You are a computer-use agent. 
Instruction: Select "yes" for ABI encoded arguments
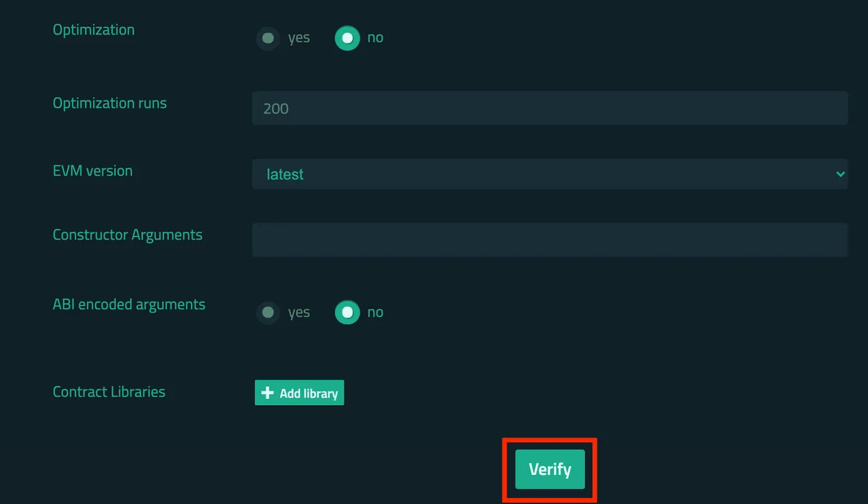(x=269, y=312)
